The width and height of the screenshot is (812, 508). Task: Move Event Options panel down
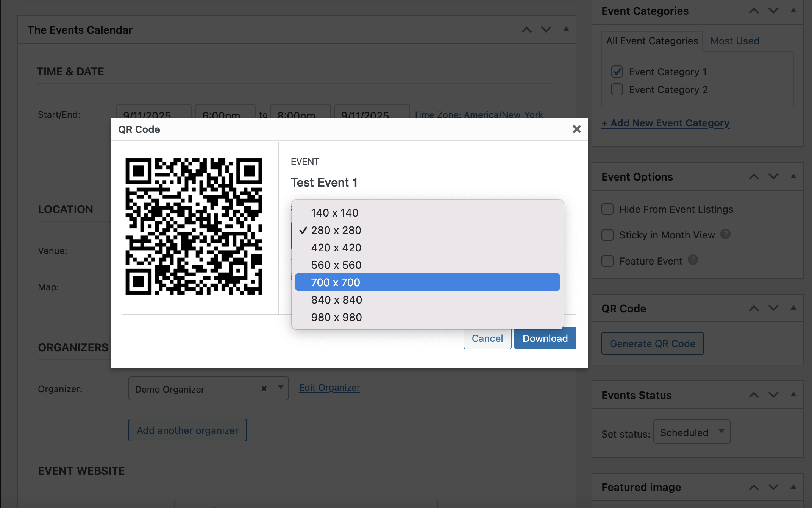click(773, 177)
